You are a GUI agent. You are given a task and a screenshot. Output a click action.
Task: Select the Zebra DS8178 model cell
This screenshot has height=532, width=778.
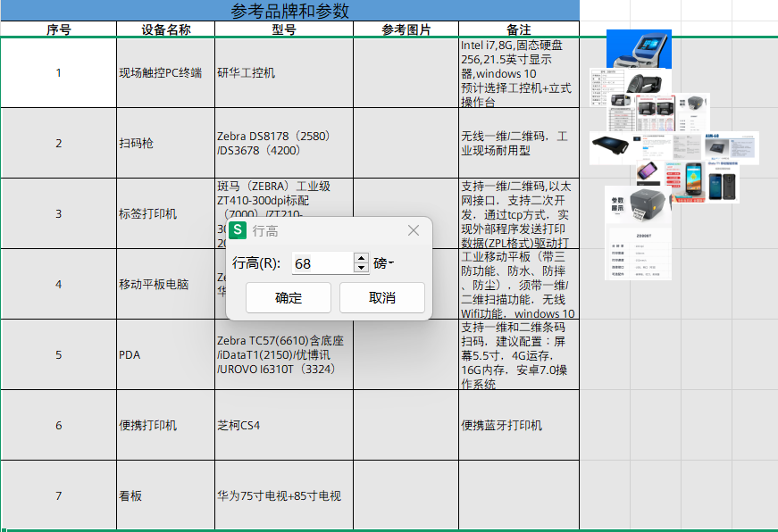(x=284, y=144)
